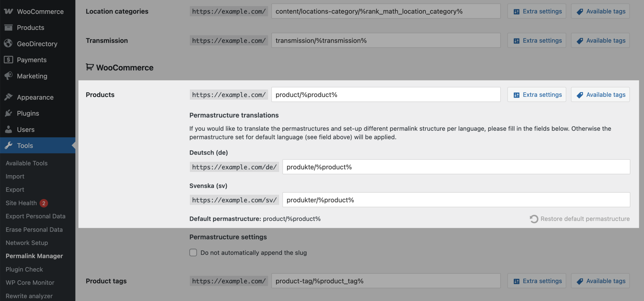Expand Extra settings for Products row
Viewport: 644px width, 301px height.
(x=537, y=95)
